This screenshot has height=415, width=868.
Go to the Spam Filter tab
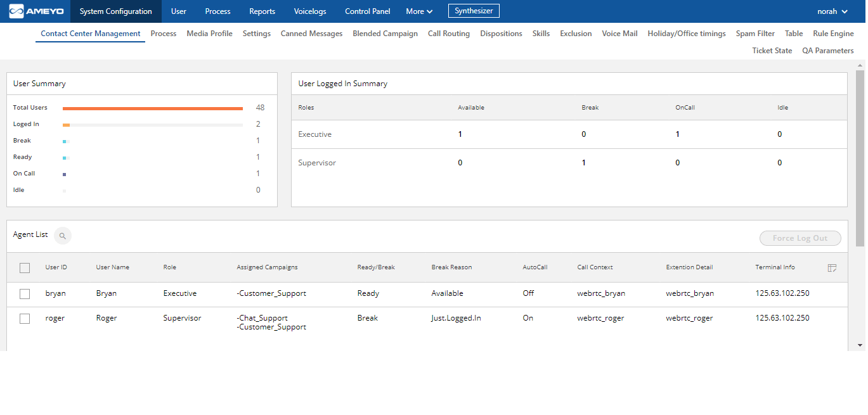point(755,34)
